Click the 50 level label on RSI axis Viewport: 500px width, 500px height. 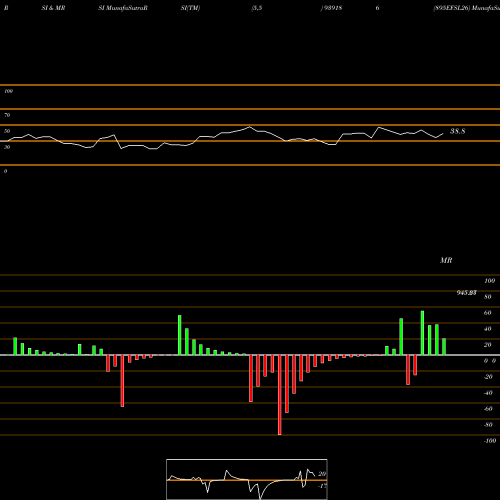pyautogui.click(x=7, y=131)
